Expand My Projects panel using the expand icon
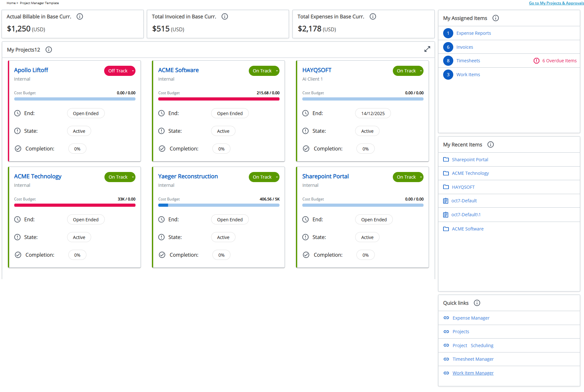Image resolution: width=584 pixels, height=392 pixels. 427,49
